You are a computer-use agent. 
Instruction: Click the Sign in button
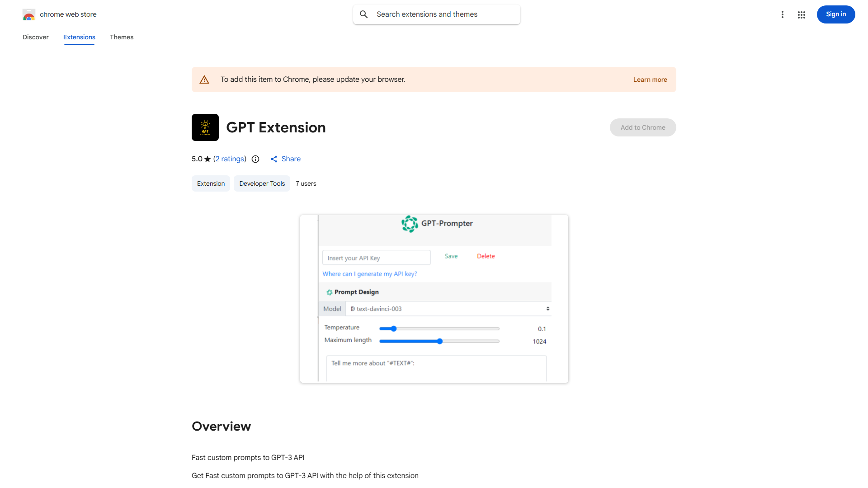(x=836, y=14)
